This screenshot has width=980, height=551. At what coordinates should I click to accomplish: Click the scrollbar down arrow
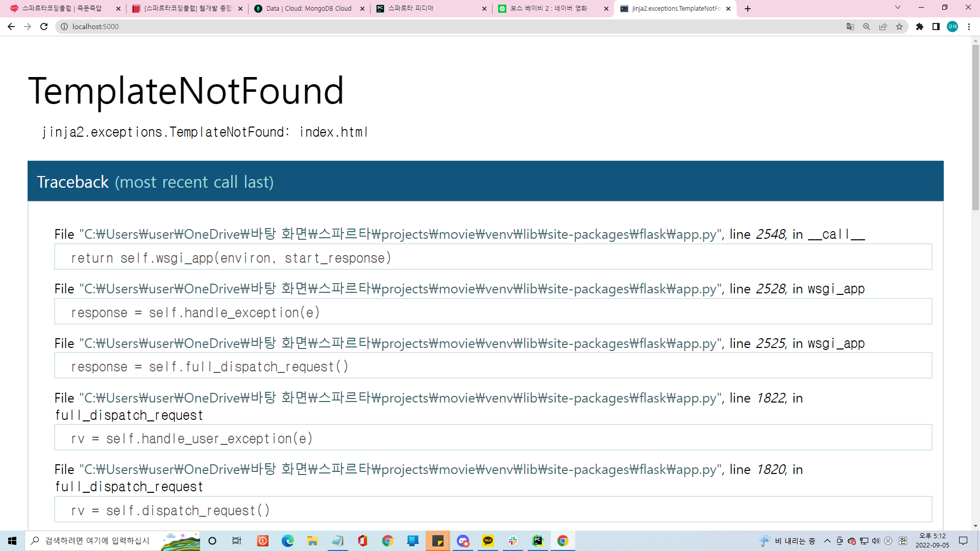[x=975, y=526]
